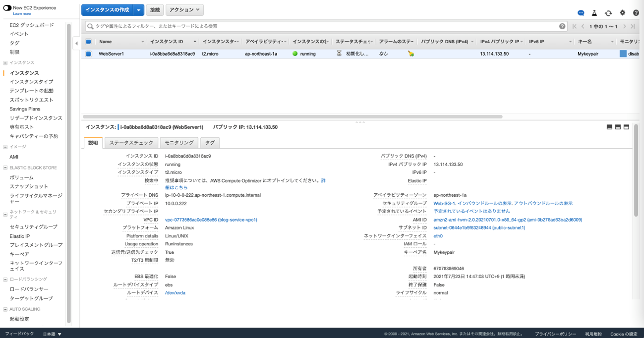The image size is (644, 338).
Task: Click the instance filter search field
Action: coord(322,26)
